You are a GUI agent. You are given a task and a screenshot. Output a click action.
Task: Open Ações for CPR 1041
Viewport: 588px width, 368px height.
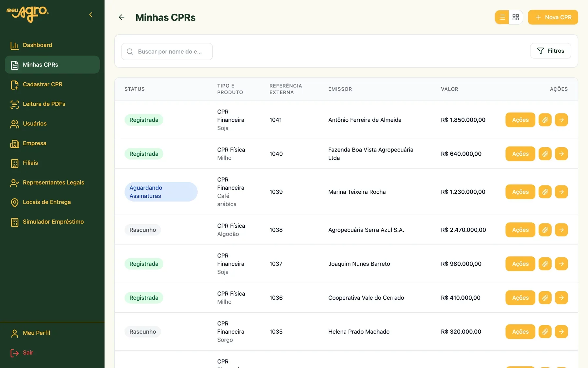pos(520,120)
